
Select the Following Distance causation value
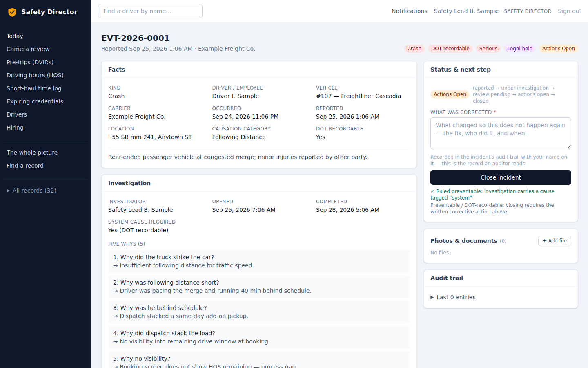pos(239,137)
